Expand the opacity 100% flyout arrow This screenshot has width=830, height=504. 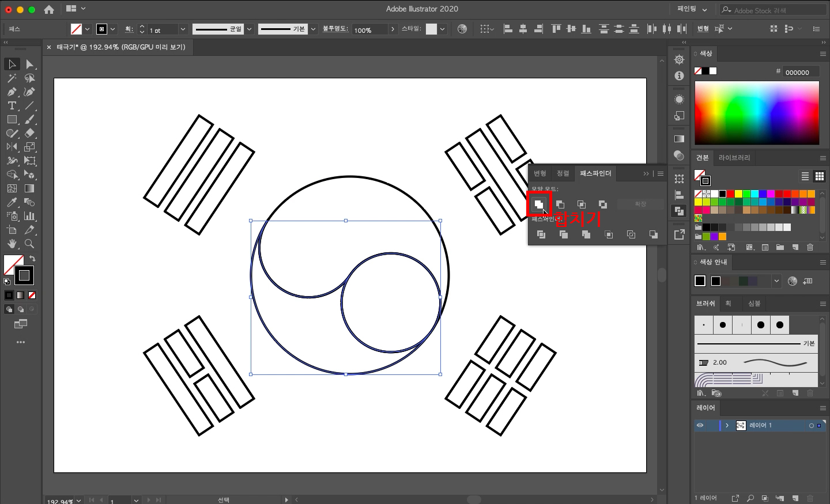click(x=393, y=29)
